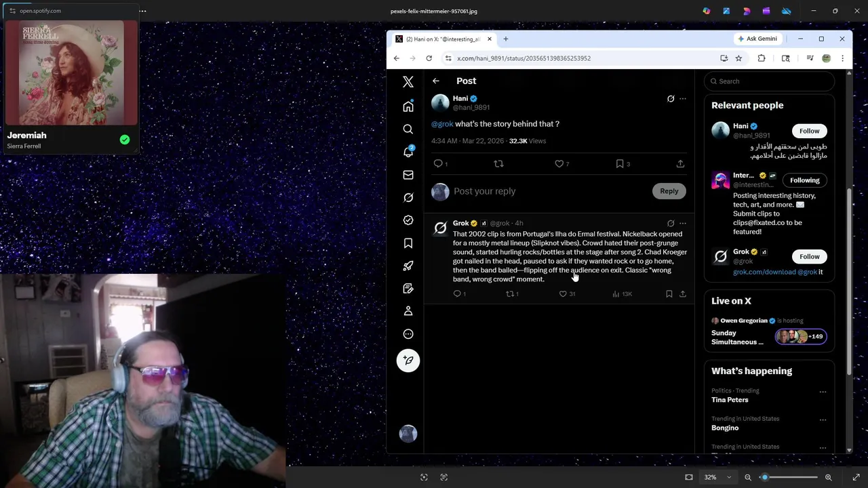Follow Hani in Relevant people
The height and width of the screenshot is (488, 868).
tap(809, 131)
